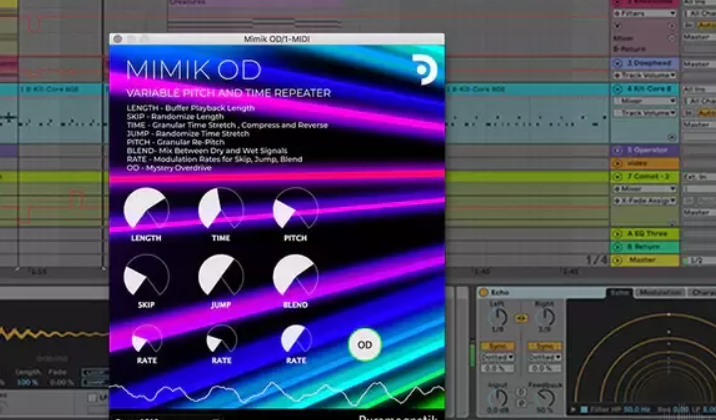Toggle the right channel Sync button in Echo
This screenshot has height=420, width=716.
point(544,346)
